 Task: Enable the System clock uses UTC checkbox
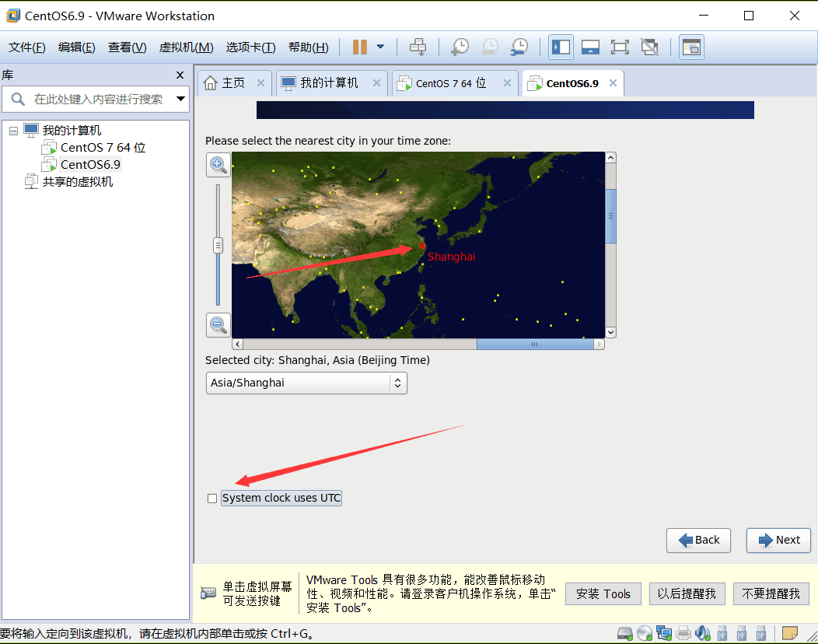tap(211, 499)
